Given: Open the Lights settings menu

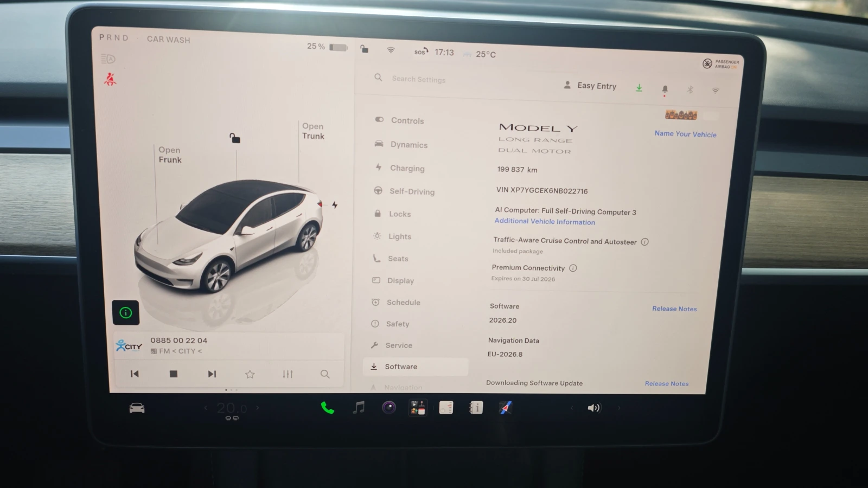Looking at the screenshot, I should (x=392, y=236).
